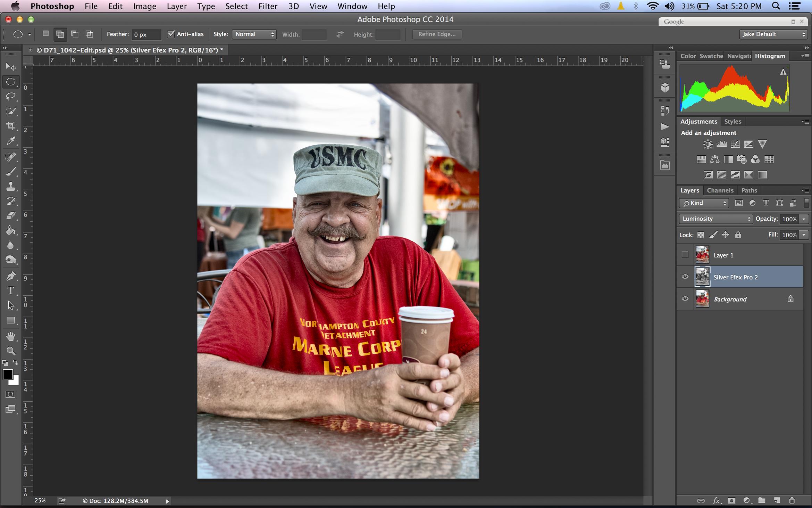This screenshot has height=508, width=812.
Task: Toggle the Anti-alias checkbox
Action: [x=171, y=34]
